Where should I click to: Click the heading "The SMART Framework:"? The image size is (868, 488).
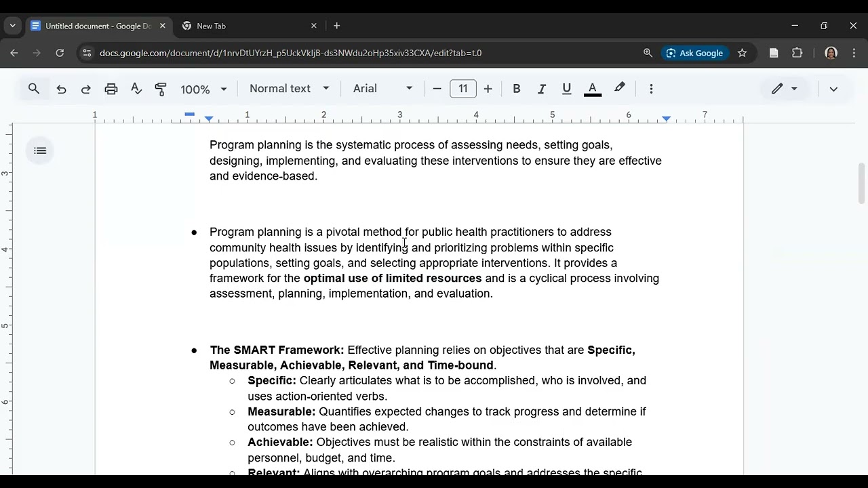pos(277,350)
